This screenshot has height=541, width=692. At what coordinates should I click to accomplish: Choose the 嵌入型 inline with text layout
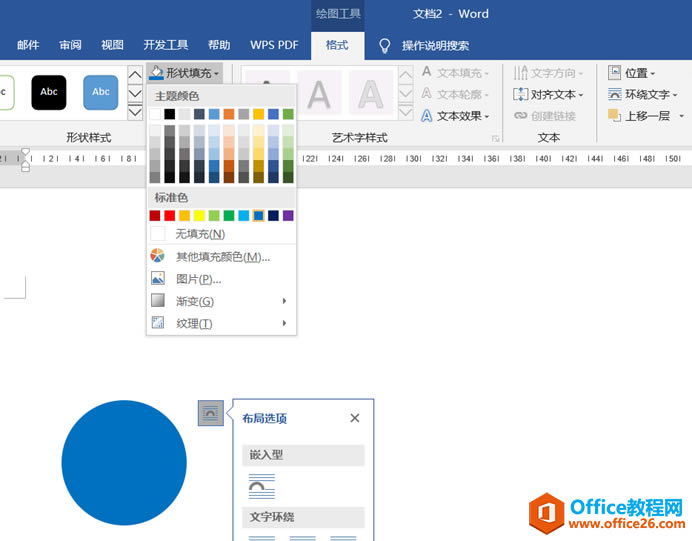[262, 486]
